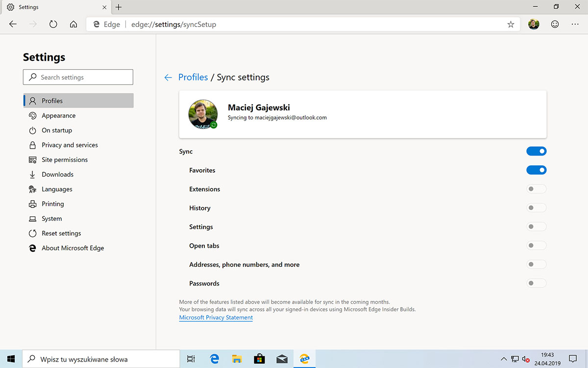The image size is (588, 368).
Task: Click the browser refresh button
Action: [x=53, y=24]
